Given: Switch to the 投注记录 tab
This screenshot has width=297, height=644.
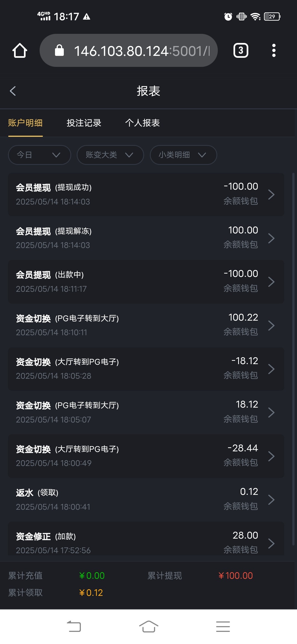Looking at the screenshot, I should click(x=84, y=123).
